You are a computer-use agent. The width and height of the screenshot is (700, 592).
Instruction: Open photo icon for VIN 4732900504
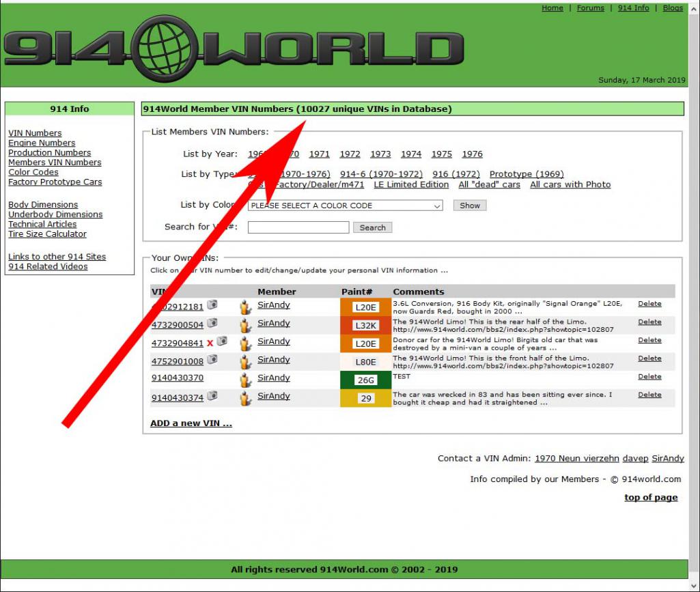(x=212, y=323)
